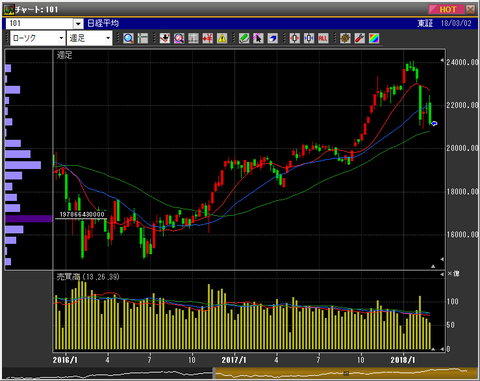Click the 2018/1 date axis label
This screenshot has width=480, height=381.
403,360
